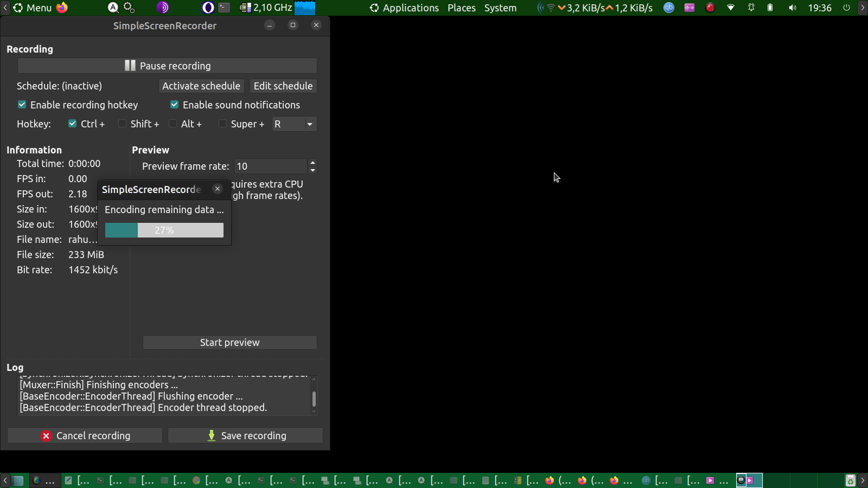Open the hotkey letter R dropdown
This screenshot has height=488, width=868.
pyautogui.click(x=294, y=124)
